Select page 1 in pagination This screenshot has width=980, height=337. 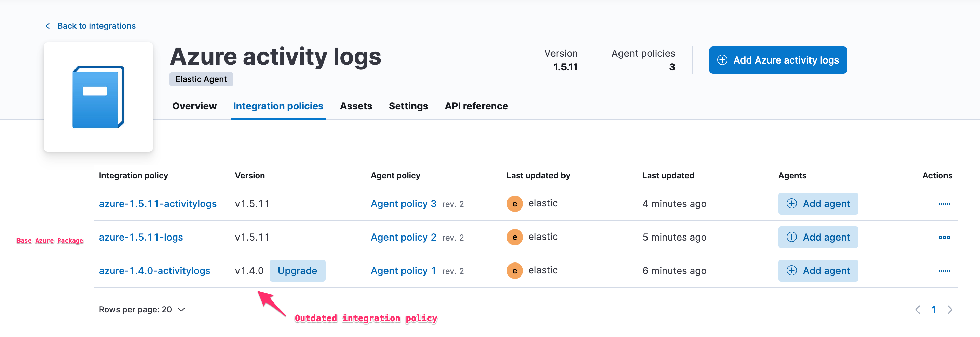pyautogui.click(x=934, y=310)
